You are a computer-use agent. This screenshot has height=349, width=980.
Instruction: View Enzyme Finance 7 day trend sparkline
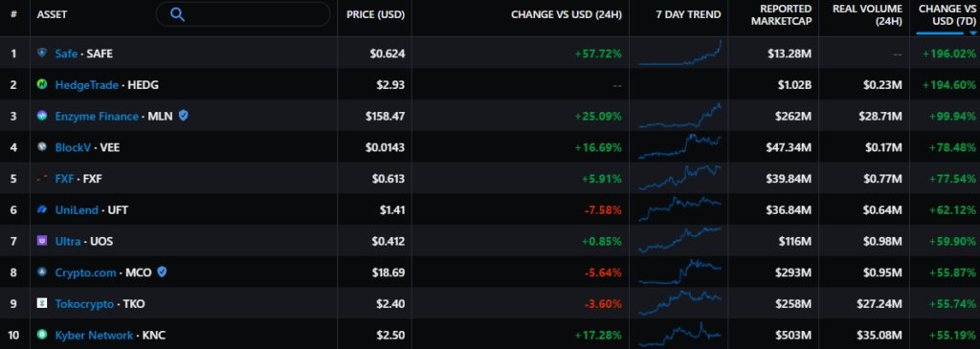pos(680,116)
